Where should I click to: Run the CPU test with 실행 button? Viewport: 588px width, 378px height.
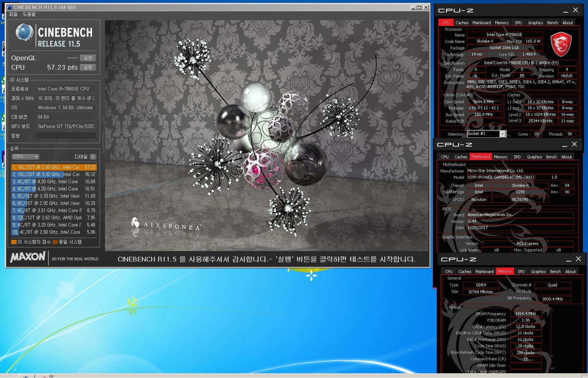[88, 67]
